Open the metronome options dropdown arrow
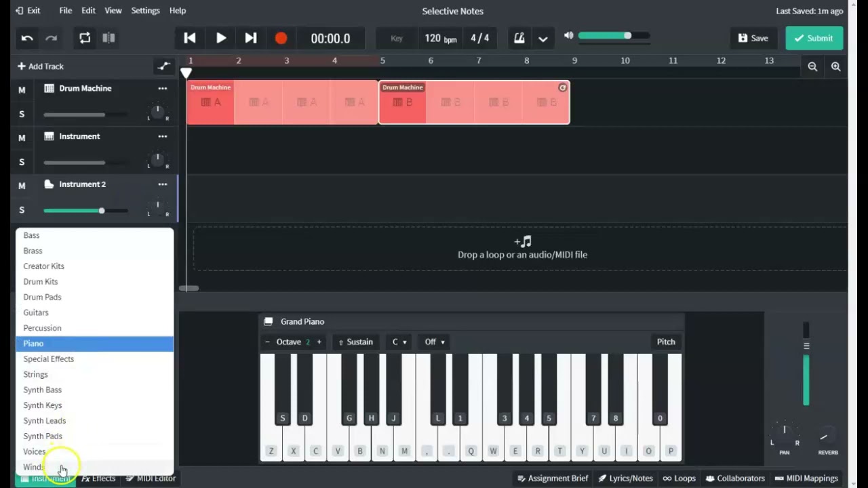The height and width of the screenshot is (488, 868). pos(543,39)
